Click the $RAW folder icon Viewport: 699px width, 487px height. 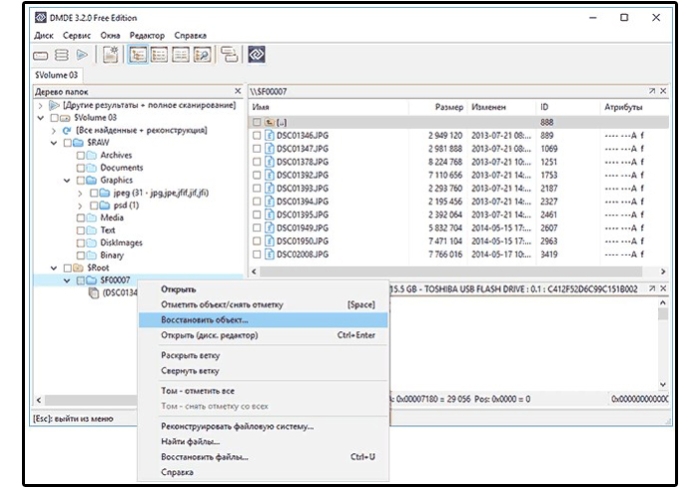(78, 143)
